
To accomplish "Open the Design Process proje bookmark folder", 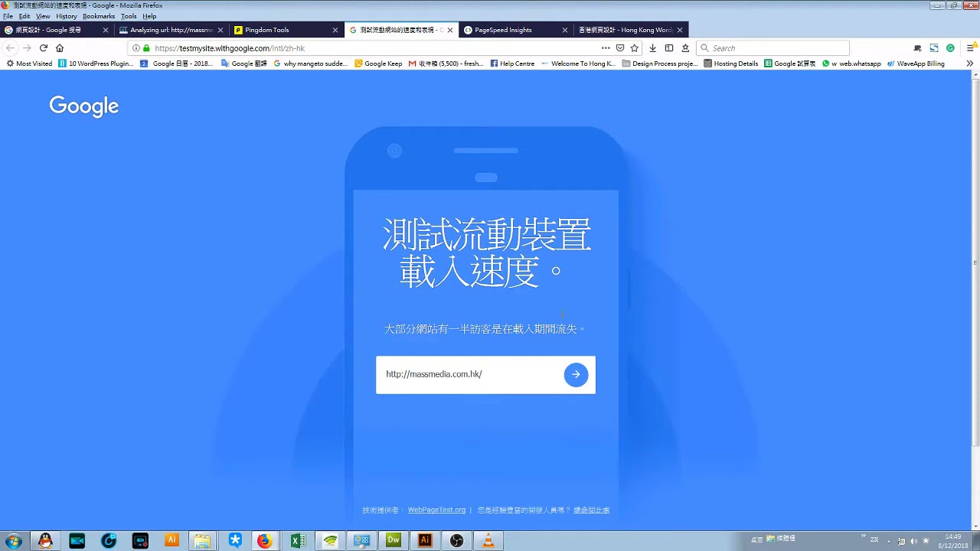I will (x=660, y=64).
